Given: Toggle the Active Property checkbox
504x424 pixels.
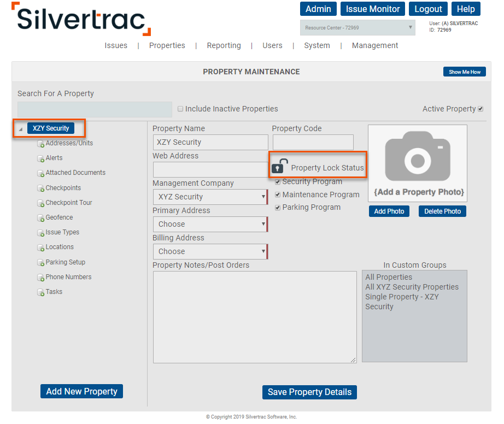Looking at the screenshot, I should pyautogui.click(x=480, y=109).
